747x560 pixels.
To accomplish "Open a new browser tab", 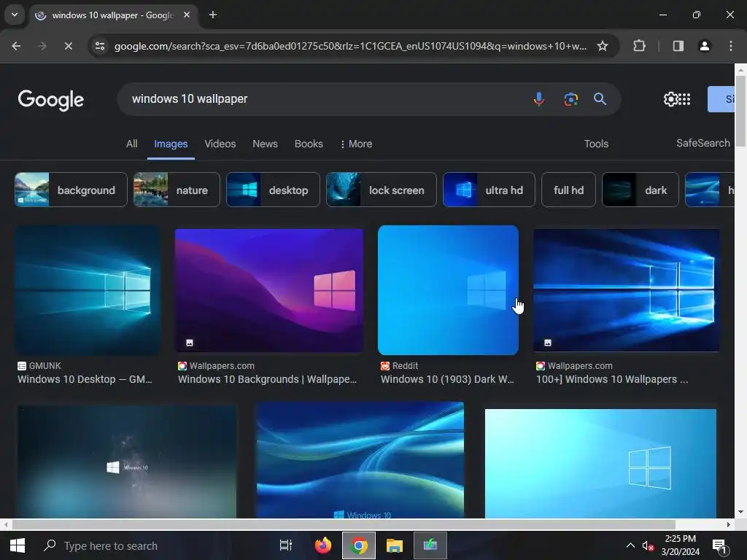I will click(x=213, y=15).
